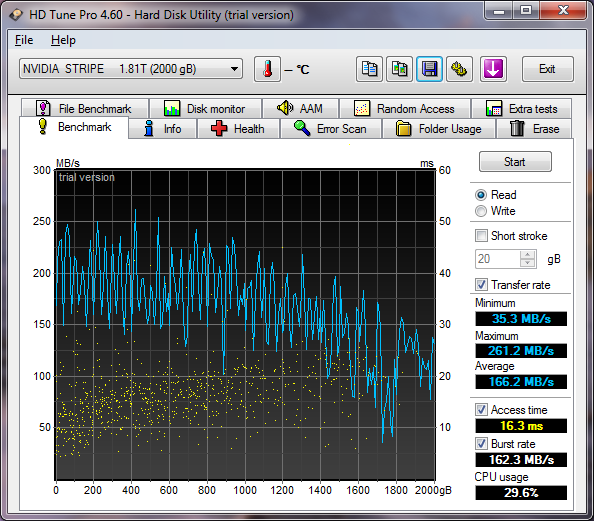
Task: Click the save screenshot floppy disk icon
Action: coord(429,69)
